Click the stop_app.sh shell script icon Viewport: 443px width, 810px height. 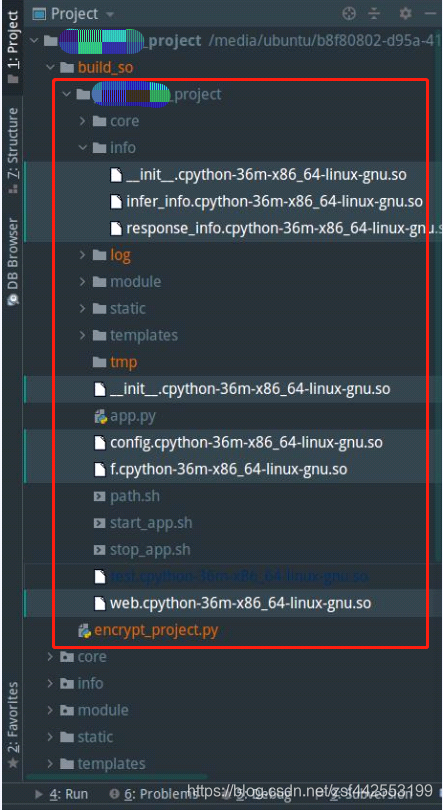tap(99, 550)
